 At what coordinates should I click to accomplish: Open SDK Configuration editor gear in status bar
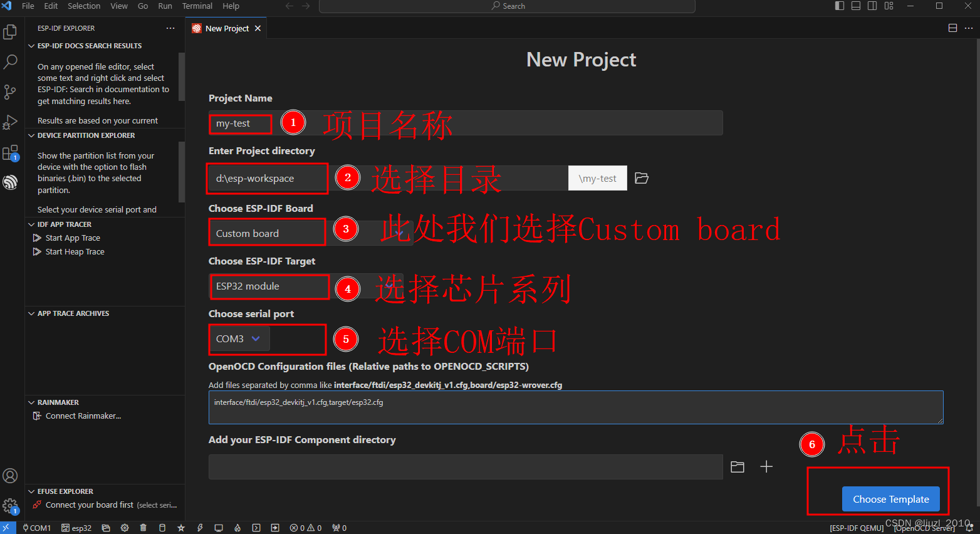pyautogui.click(x=125, y=528)
